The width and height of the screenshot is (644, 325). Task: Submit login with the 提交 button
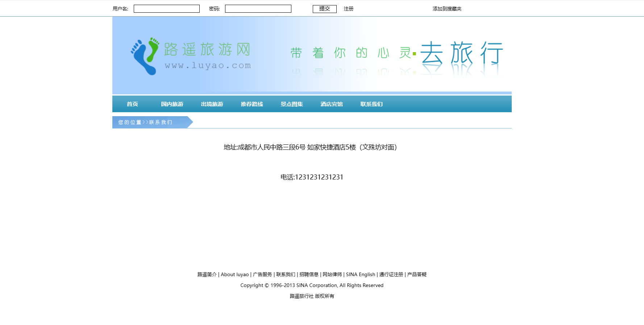[325, 9]
